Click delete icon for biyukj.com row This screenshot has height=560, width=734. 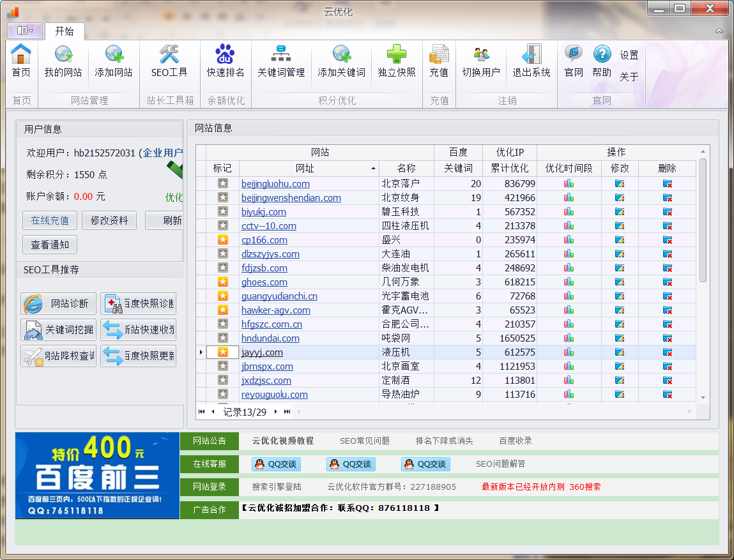(667, 212)
